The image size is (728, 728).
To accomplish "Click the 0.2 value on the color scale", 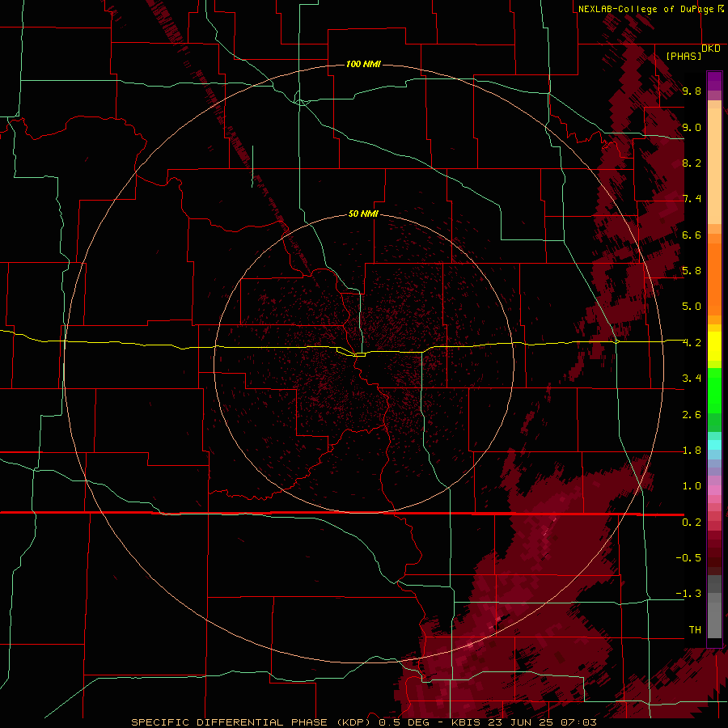I will point(692,523).
